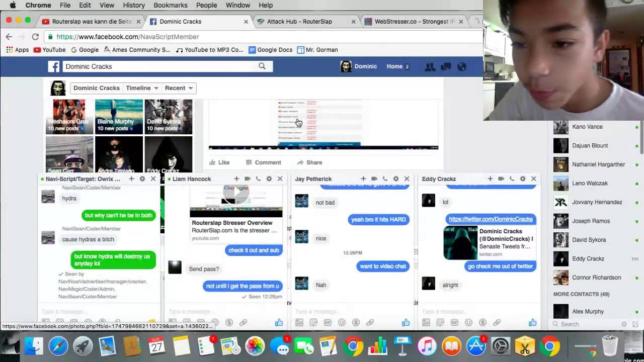
Task: Open chat with Nathaniel Hargartner
Action: pos(596,164)
